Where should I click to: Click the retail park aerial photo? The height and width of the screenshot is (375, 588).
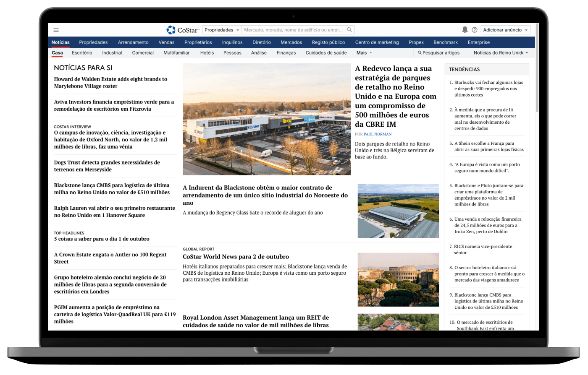click(x=266, y=119)
